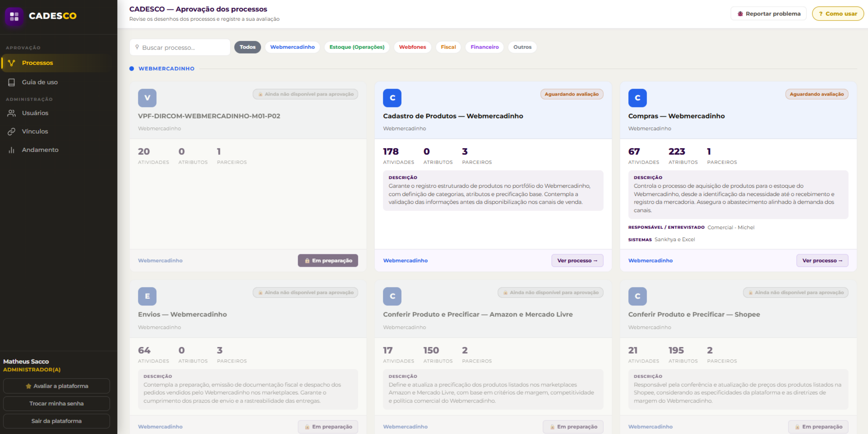Click the Matheus Sacco user name
868x434 pixels.
tap(26, 362)
